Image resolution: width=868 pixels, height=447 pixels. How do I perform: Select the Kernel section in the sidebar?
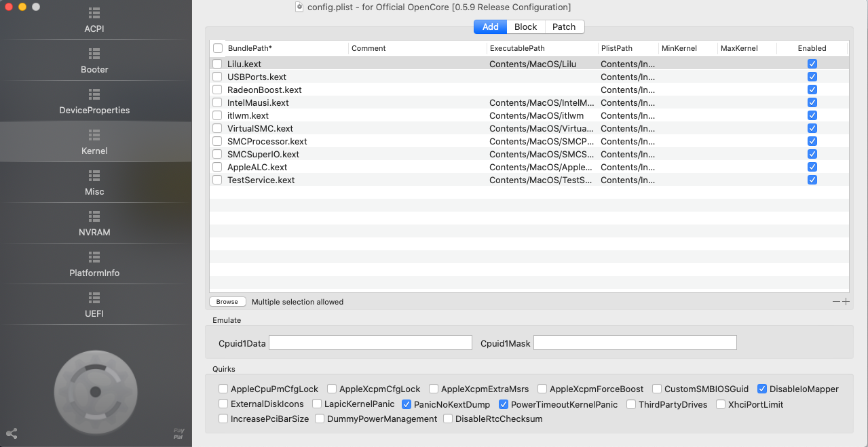94,142
